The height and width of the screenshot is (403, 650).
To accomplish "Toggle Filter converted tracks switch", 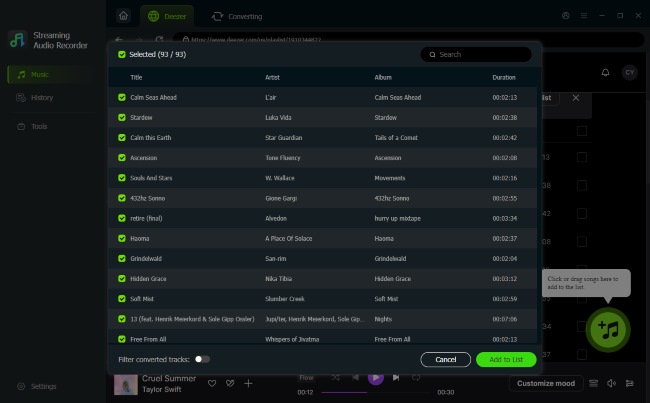I will click(x=202, y=359).
